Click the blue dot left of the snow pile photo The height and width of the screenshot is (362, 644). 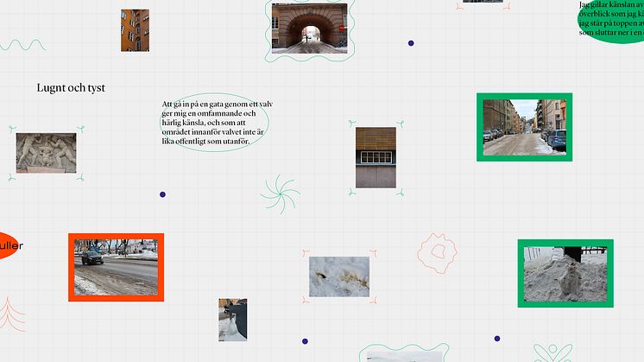(x=496, y=339)
